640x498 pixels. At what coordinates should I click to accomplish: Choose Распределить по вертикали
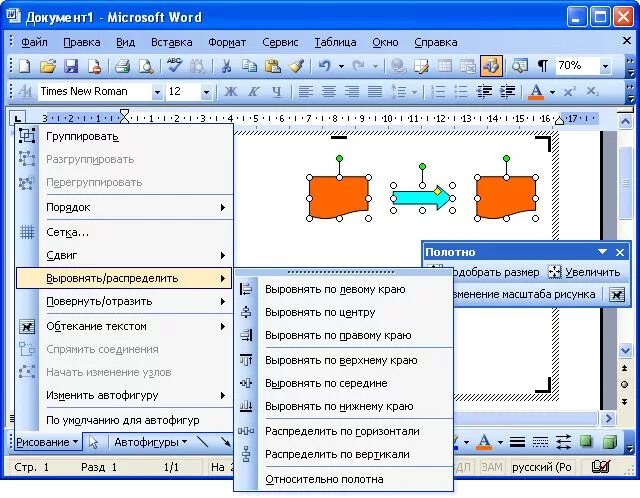(x=344, y=454)
